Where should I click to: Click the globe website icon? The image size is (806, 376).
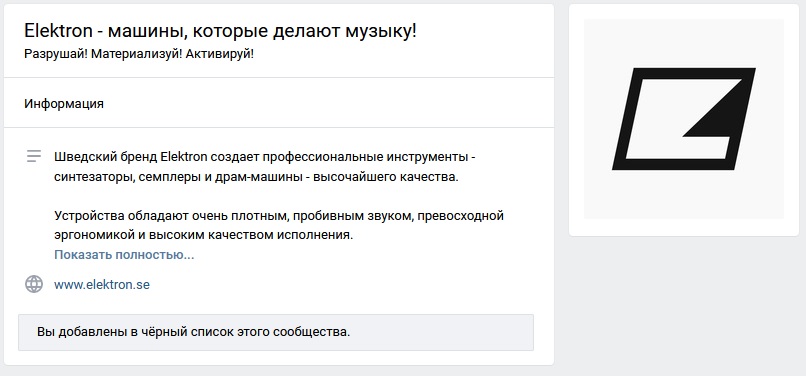coord(34,284)
